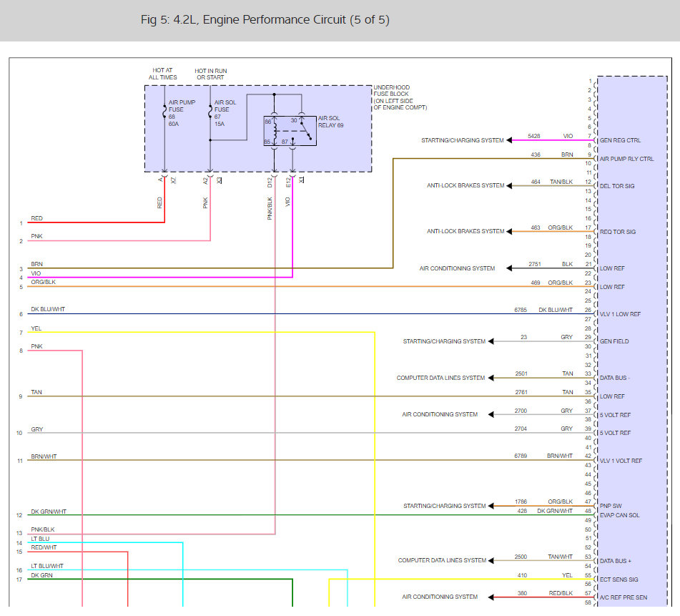Viewport: 680px width, 616px height.
Task: Click the arrow on ORG/BLK wire 463
Action: coord(510,232)
